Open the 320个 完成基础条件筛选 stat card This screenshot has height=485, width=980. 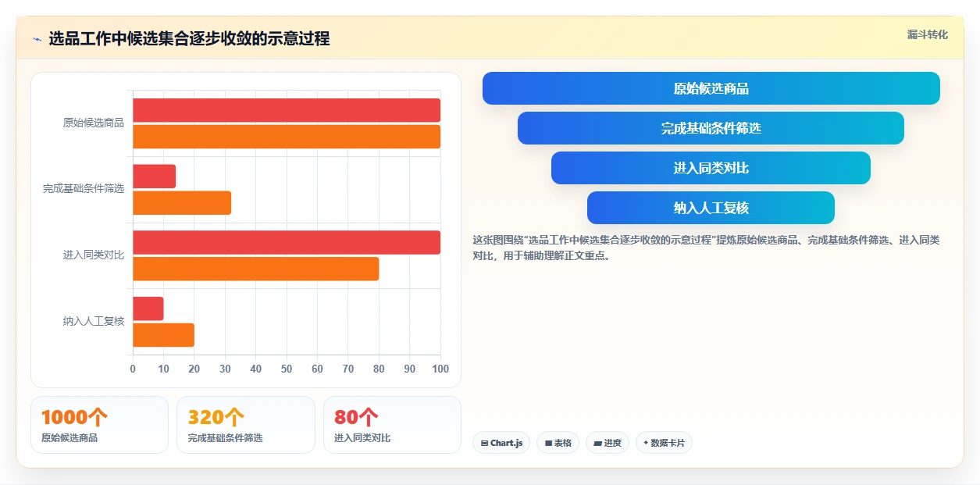pyautogui.click(x=246, y=425)
